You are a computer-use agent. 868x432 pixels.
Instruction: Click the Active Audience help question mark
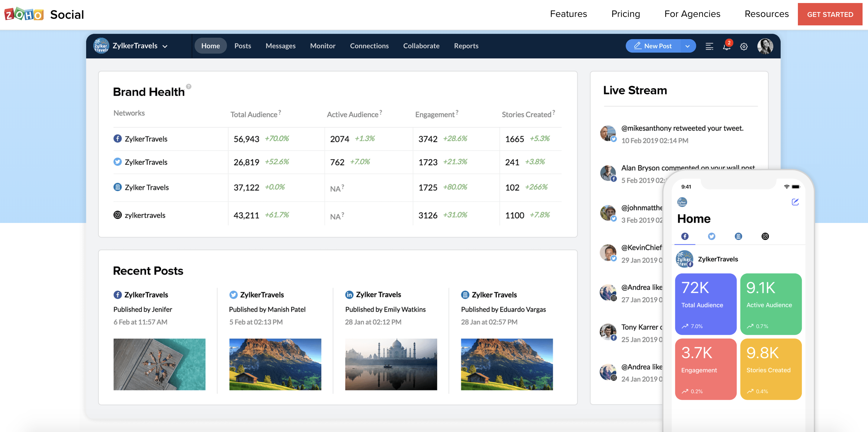381,112
